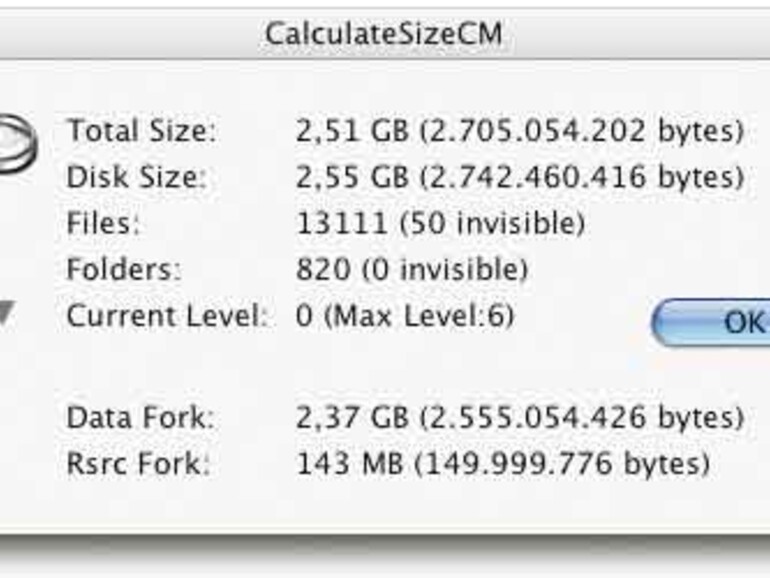The image size is (770, 578).
Task: Click the CalculateSizeCM title bar
Action: [384, 35]
